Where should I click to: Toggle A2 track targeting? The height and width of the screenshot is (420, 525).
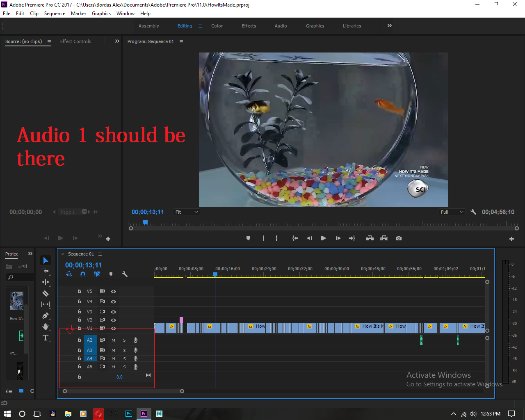click(x=90, y=340)
